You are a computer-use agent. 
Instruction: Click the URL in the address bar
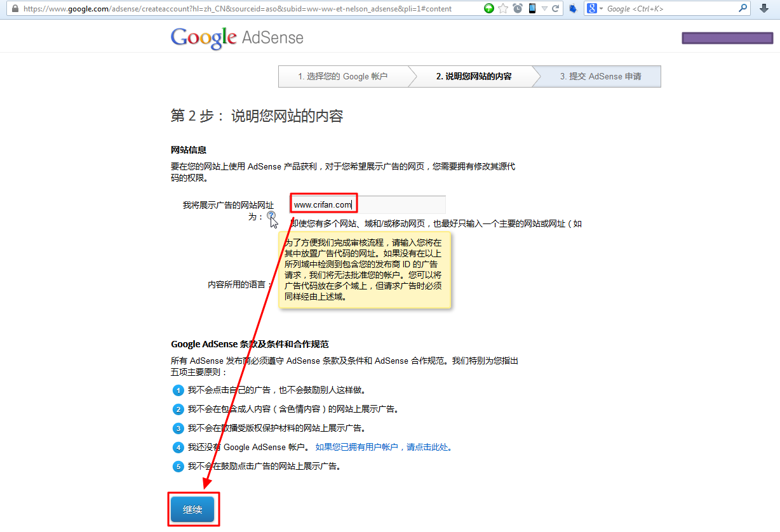click(x=238, y=9)
